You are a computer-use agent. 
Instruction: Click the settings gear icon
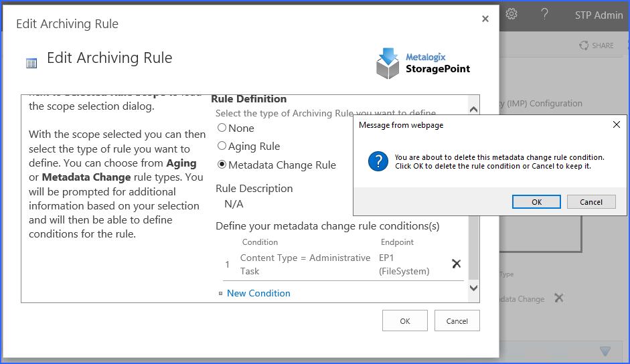511,14
